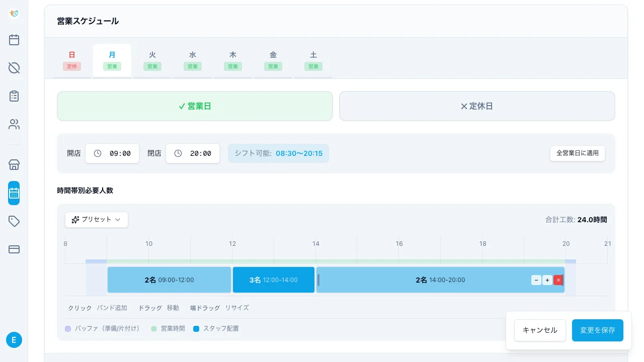This screenshot has width=644, height=362.
Task: Select the payment card icon in sidebar
Action: tap(14, 249)
